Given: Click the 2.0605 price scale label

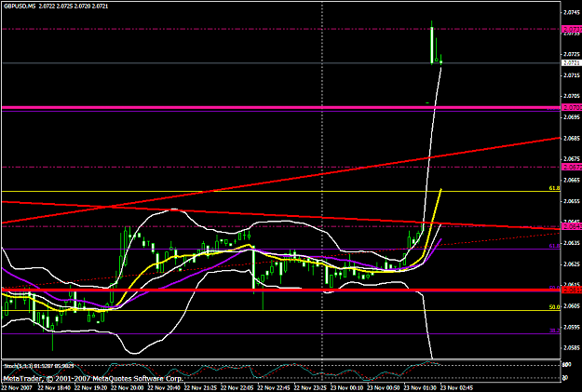Looking at the screenshot, I should click(572, 306).
